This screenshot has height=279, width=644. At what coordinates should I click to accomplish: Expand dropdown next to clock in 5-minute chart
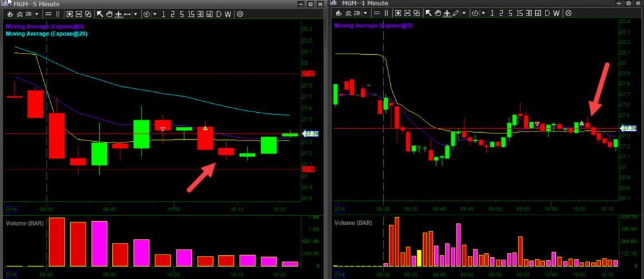pos(155,14)
